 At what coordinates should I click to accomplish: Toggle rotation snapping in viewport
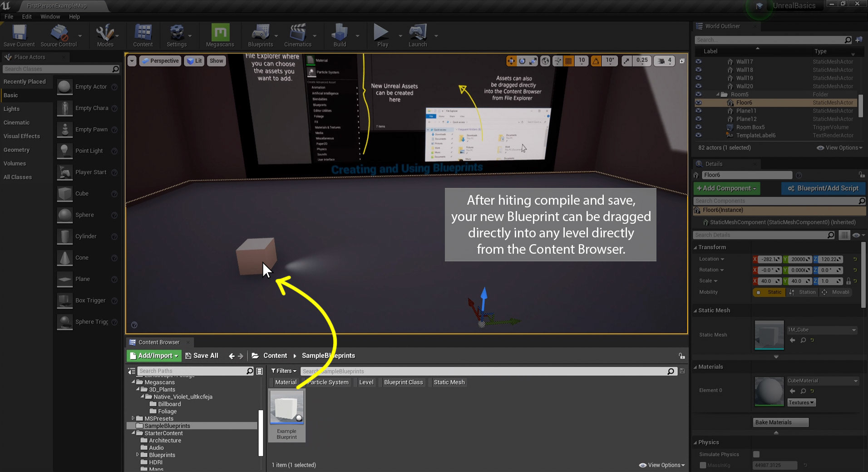596,61
